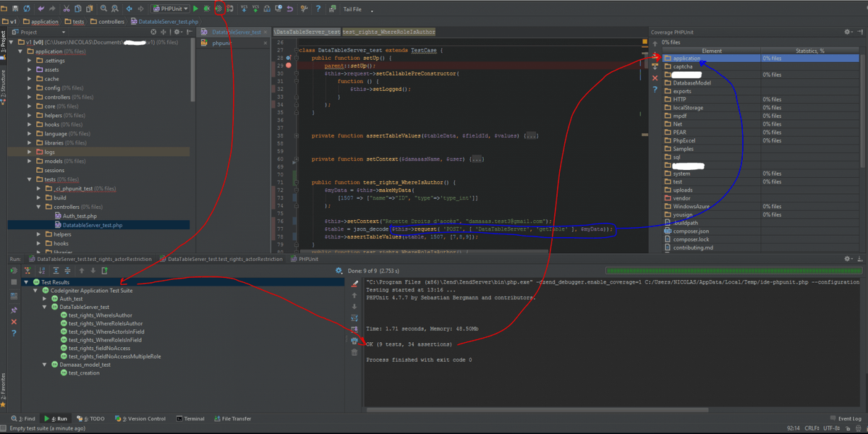868x434 pixels.
Task: Run PHPUnit with the green play icon
Action: point(196,9)
